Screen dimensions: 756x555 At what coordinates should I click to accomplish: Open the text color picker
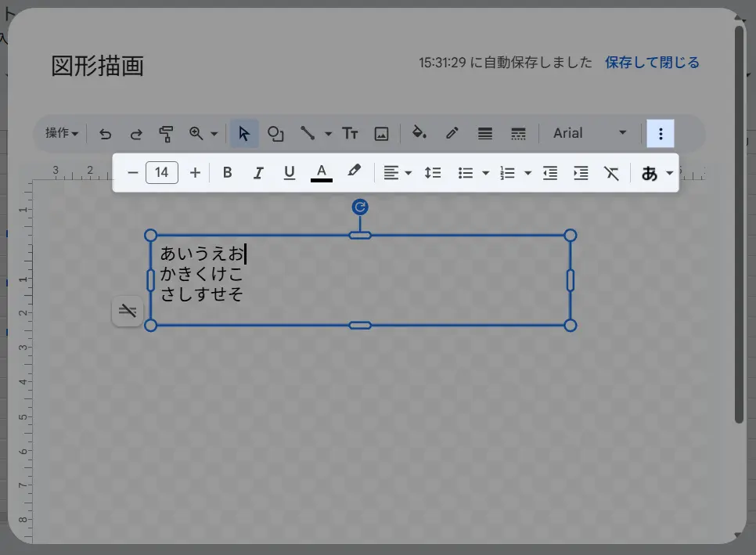[x=321, y=173]
